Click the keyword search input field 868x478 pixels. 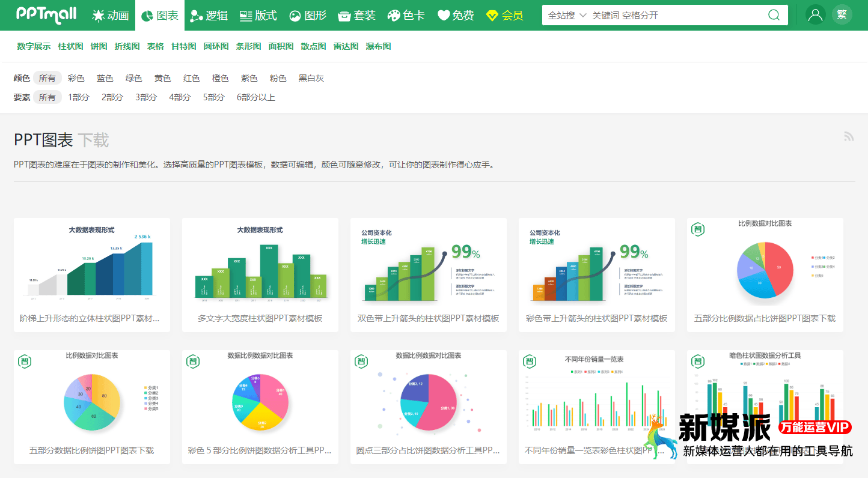(673, 16)
